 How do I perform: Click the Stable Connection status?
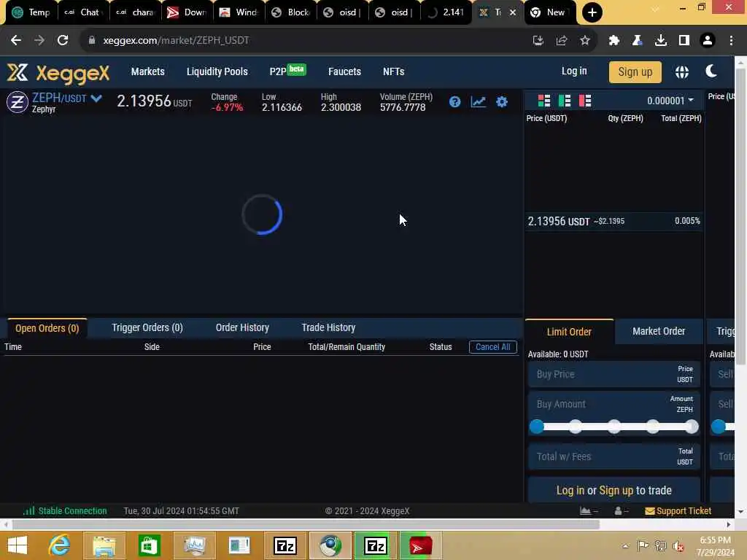pyautogui.click(x=65, y=511)
